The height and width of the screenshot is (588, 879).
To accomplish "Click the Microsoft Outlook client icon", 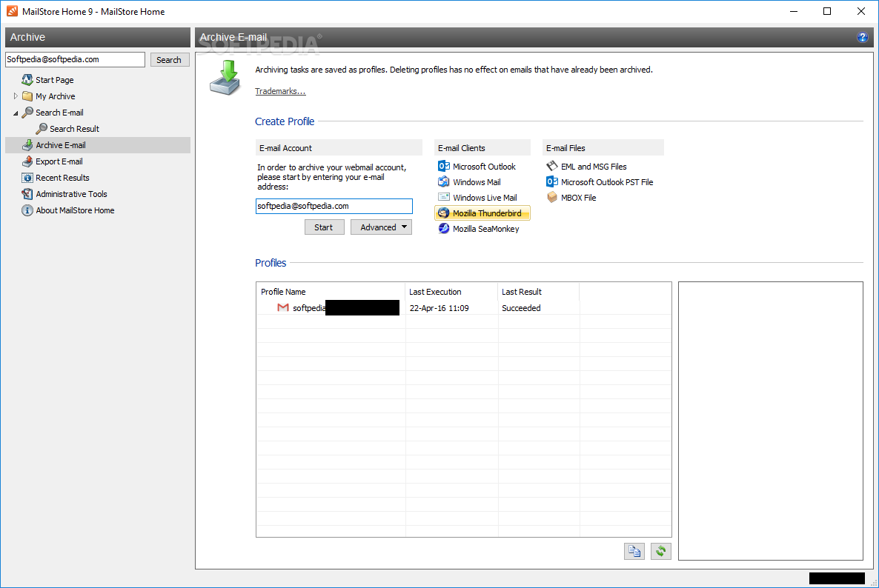I will (x=443, y=167).
